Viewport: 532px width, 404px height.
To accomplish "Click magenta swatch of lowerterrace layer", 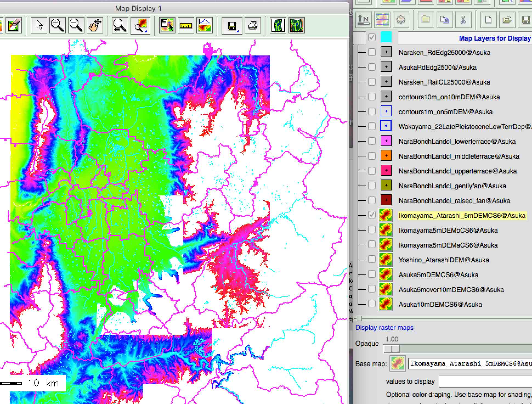I will (386, 141).
